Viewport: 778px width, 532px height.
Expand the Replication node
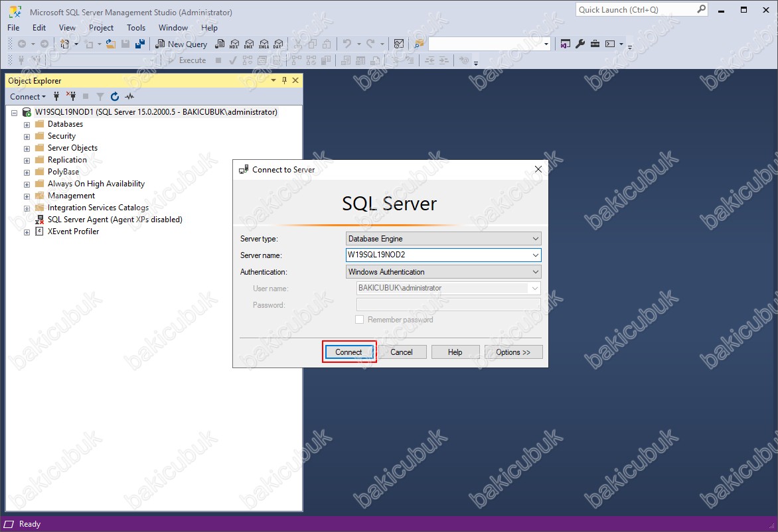[27, 161]
